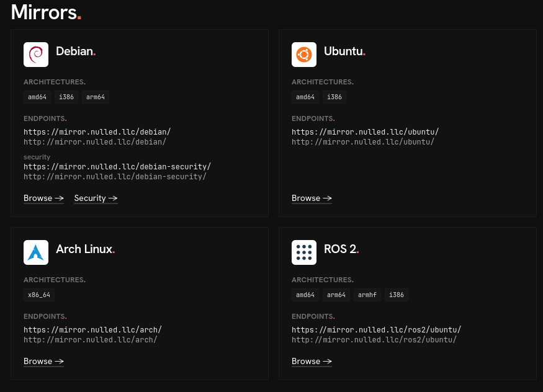Open the Debian Security link

96,198
